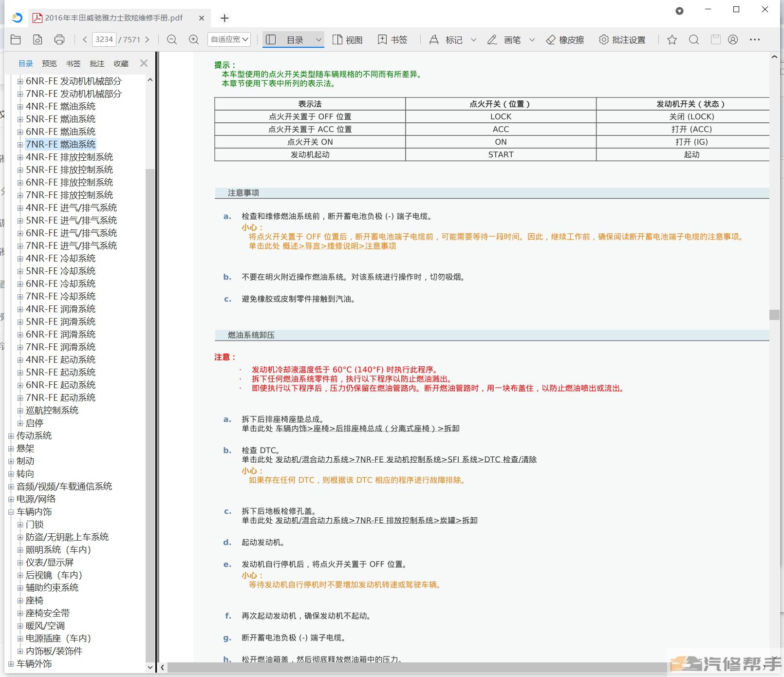This screenshot has width=784, height=677.
Task: Add a bookmark with 书签 button
Action: point(392,39)
